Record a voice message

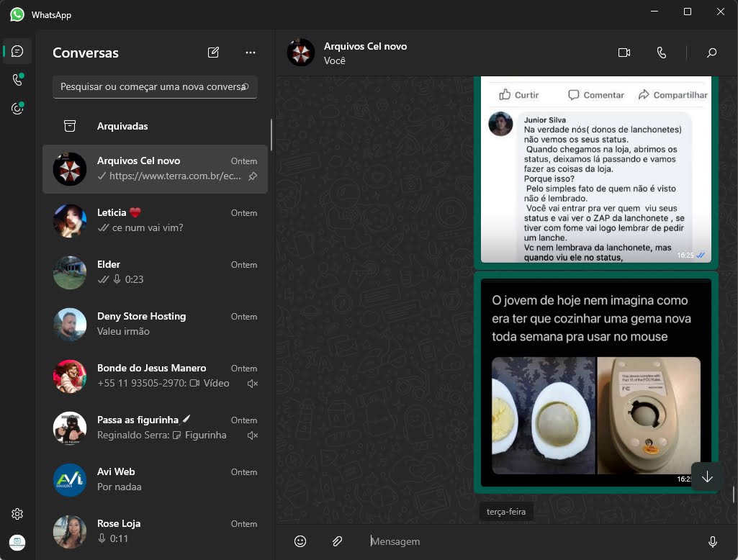click(712, 541)
